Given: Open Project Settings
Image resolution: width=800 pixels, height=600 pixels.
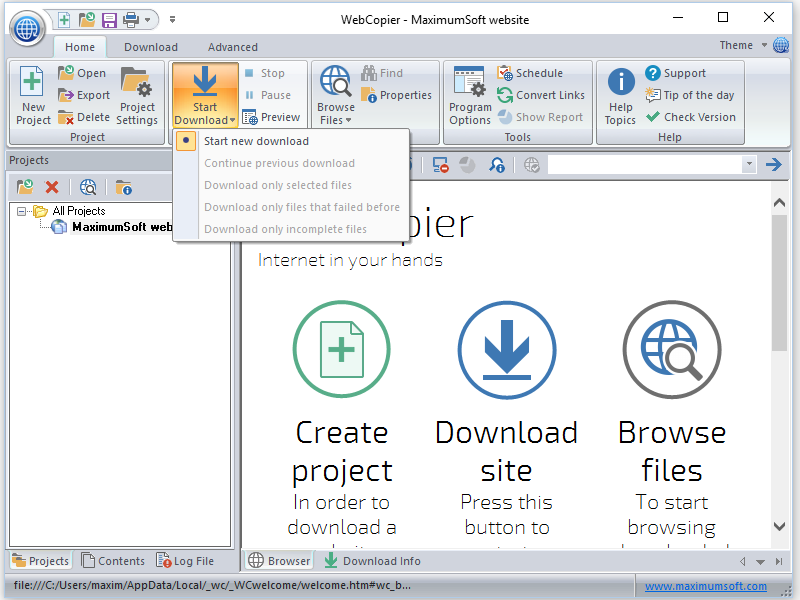Looking at the screenshot, I should tap(137, 95).
